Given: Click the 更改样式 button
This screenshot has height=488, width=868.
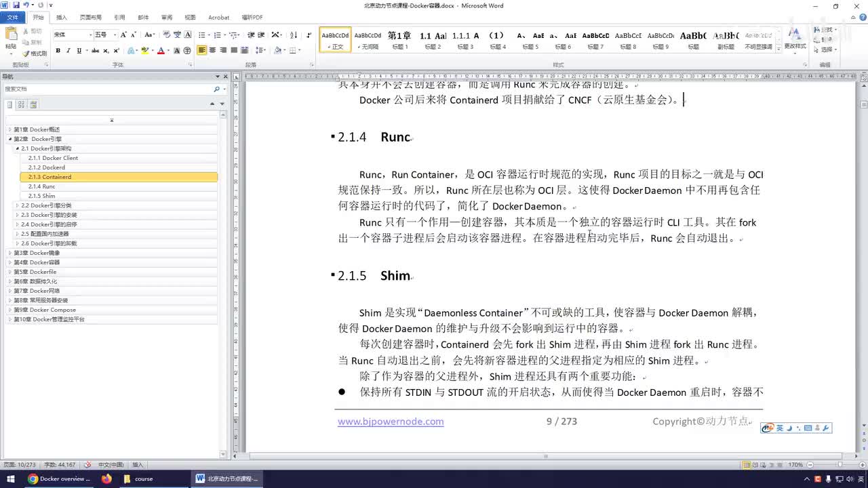Looking at the screenshot, I should click(x=795, y=40).
